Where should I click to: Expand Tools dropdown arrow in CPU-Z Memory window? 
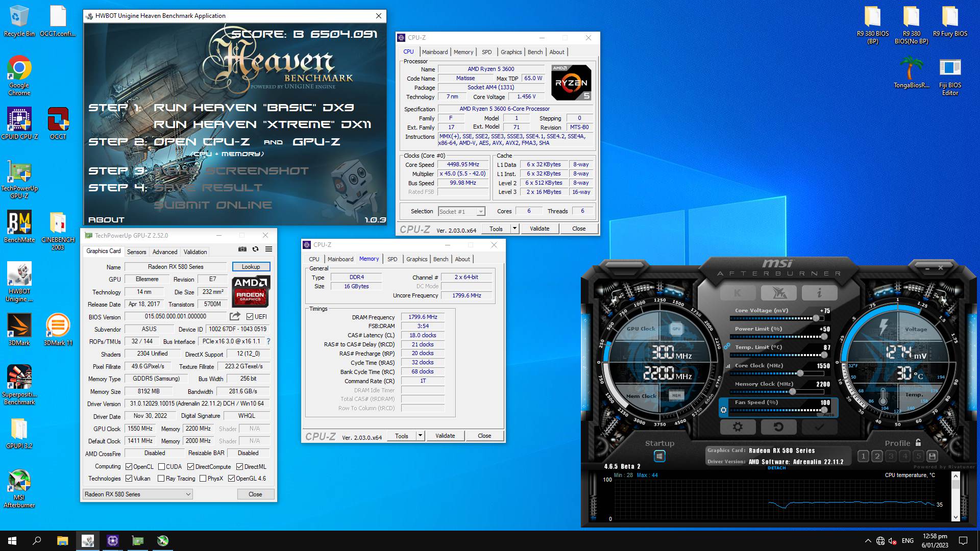coord(420,436)
